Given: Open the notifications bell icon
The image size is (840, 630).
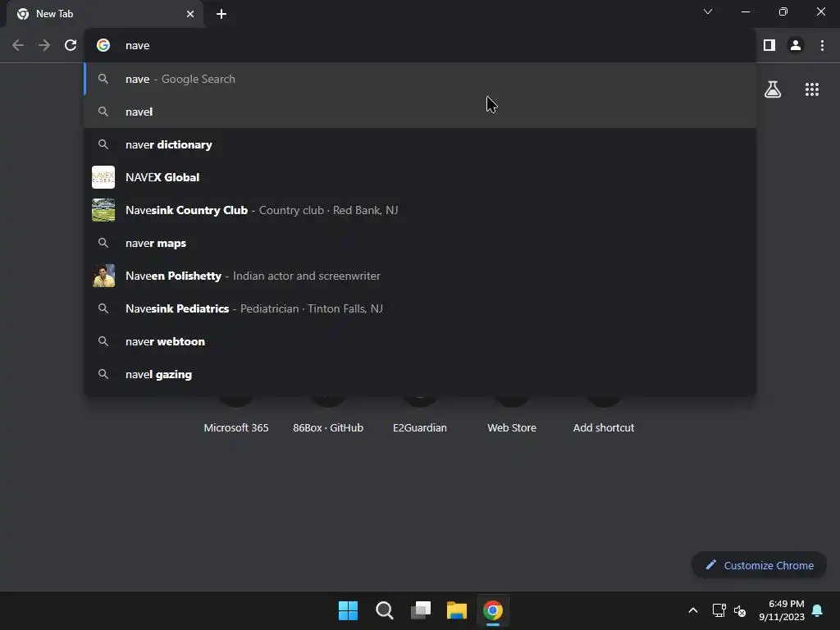Looking at the screenshot, I should 817,610.
